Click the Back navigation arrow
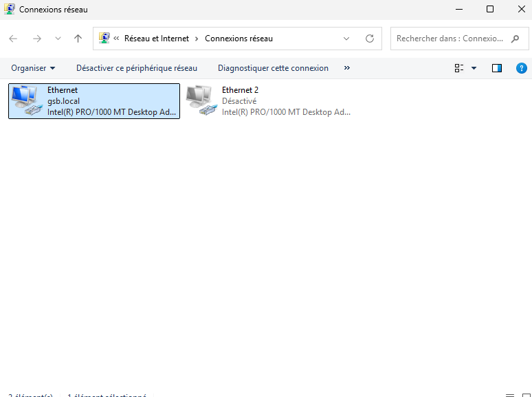This screenshot has width=532, height=397. pyautogui.click(x=13, y=39)
